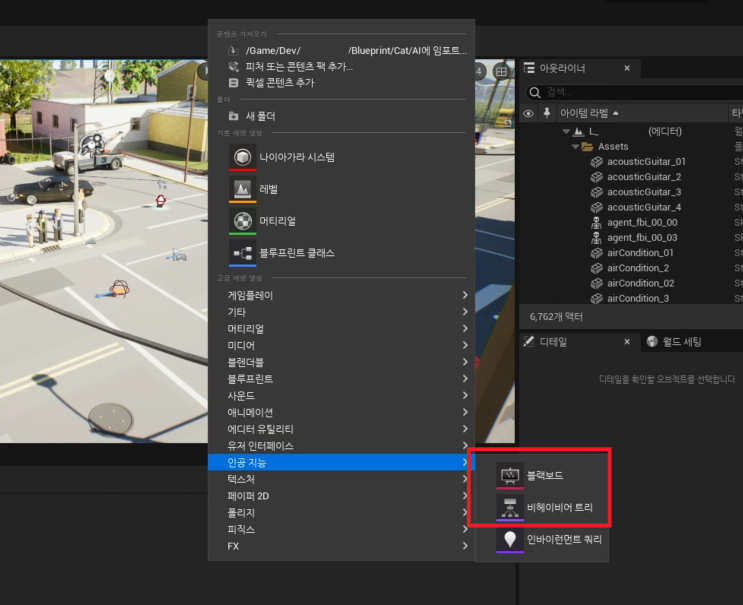
Task: Create a New Folder (새 폴더)
Action: pos(341,116)
